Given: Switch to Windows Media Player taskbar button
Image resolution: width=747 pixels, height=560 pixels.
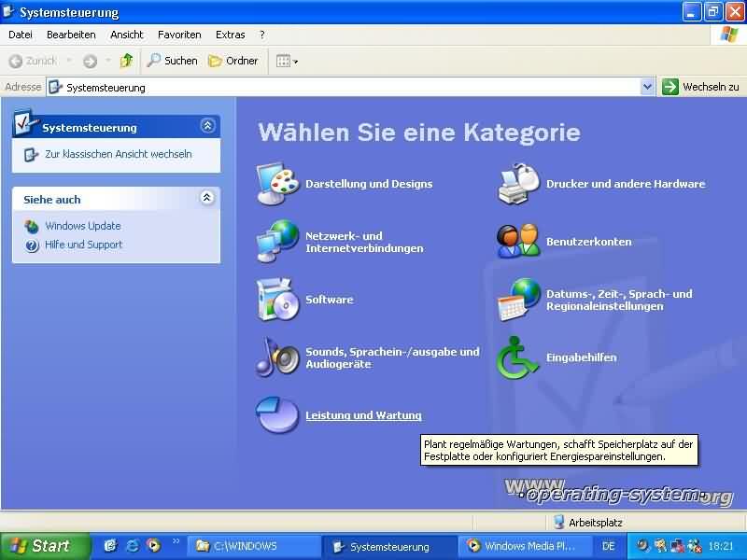Looking at the screenshot, I should [526, 546].
